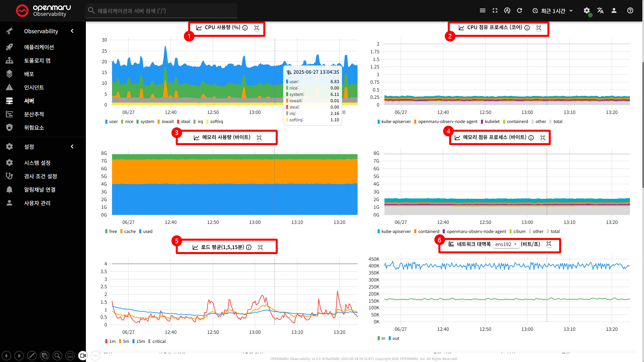
Task: Collapse the Observability sidebar section
Action: tap(72, 31)
